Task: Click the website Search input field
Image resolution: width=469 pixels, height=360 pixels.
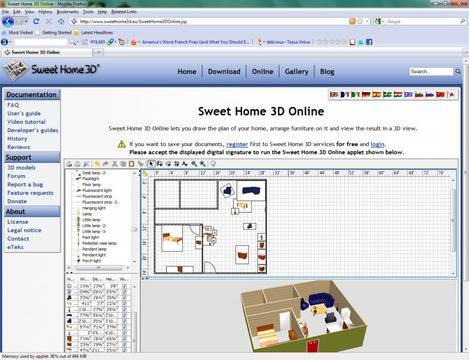Action: click(x=431, y=71)
